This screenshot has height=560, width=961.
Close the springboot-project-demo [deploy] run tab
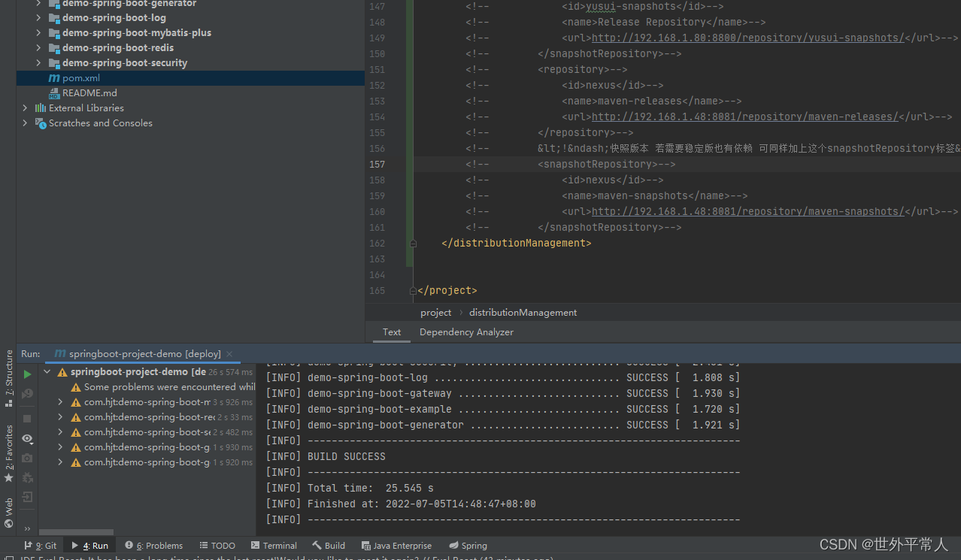[x=229, y=354]
